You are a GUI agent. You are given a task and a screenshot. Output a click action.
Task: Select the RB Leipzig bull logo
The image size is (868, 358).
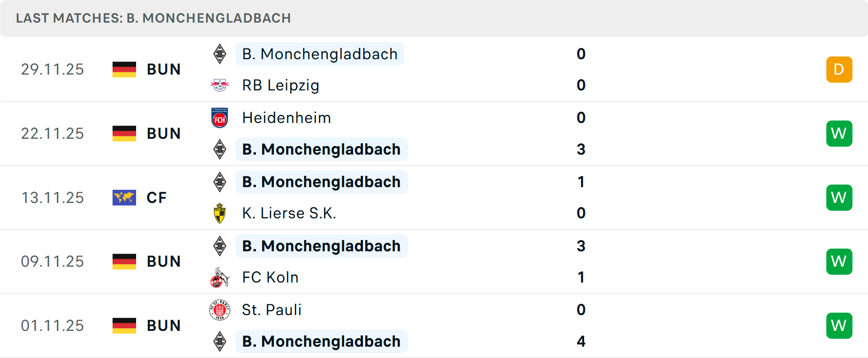[x=220, y=85]
